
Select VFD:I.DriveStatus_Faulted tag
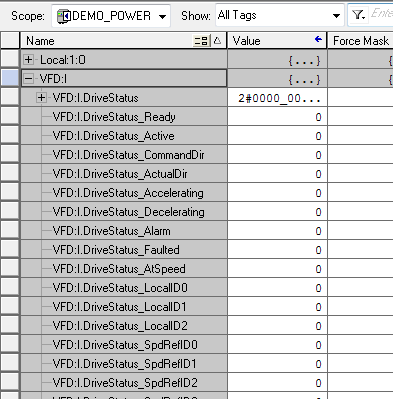(x=116, y=250)
